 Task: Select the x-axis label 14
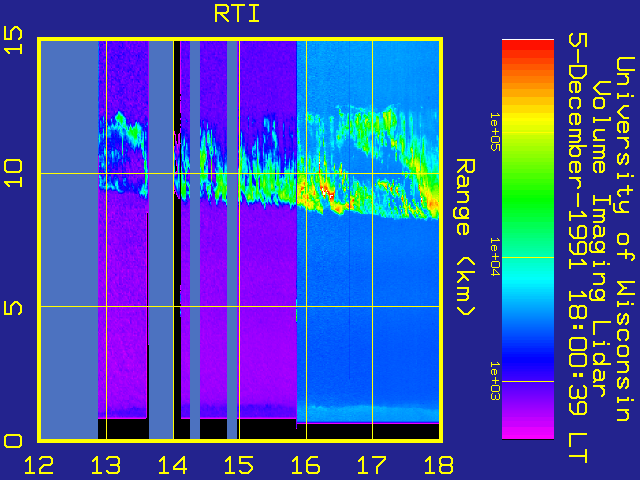[x=172, y=465]
